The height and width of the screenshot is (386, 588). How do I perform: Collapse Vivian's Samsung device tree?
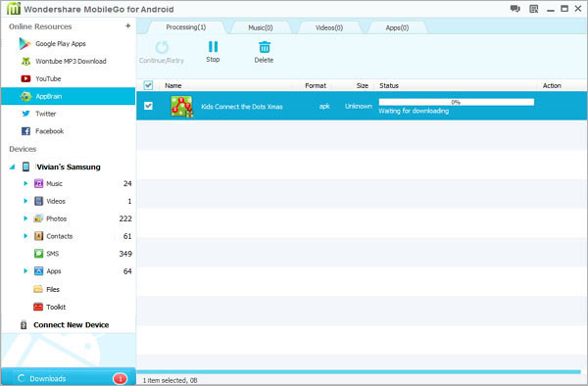click(12, 168)
